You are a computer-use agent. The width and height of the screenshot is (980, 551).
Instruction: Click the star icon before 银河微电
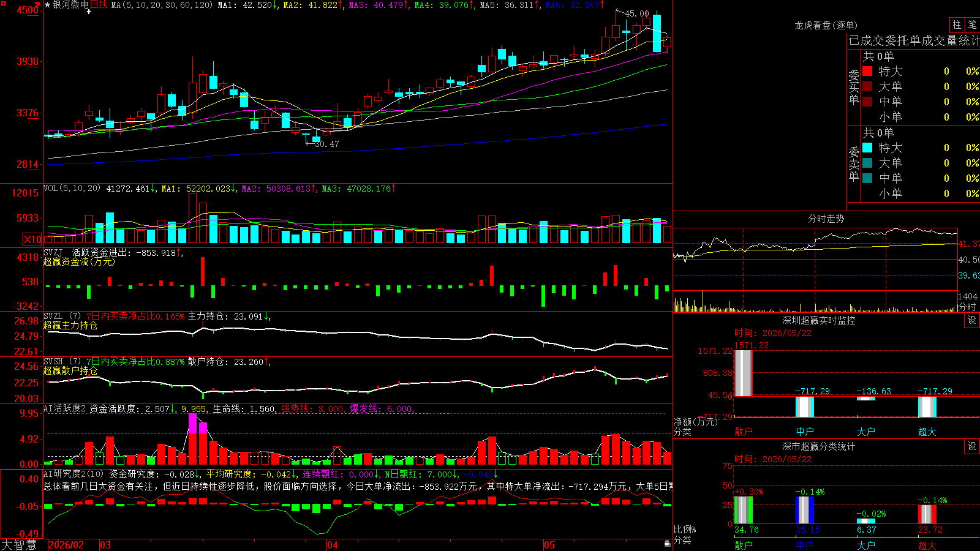coord(48,5)
